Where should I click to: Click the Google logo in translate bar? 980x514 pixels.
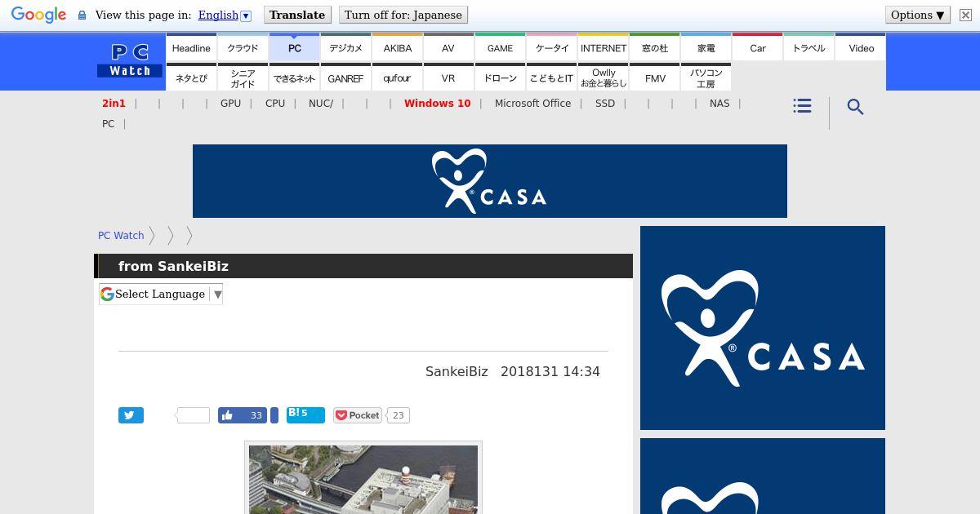coord(38,15)
